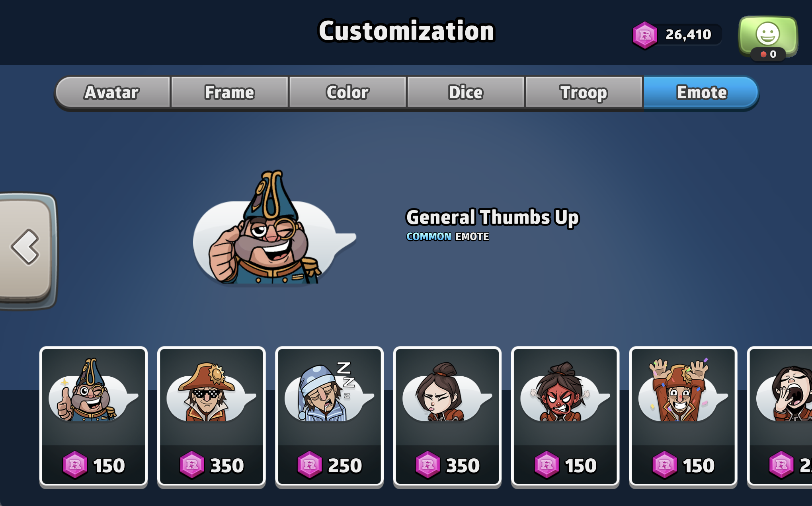Image resolution: width=812 pixels, height=506 pixels.
Task: Open the Frame tab
Action: coord(230,92)
